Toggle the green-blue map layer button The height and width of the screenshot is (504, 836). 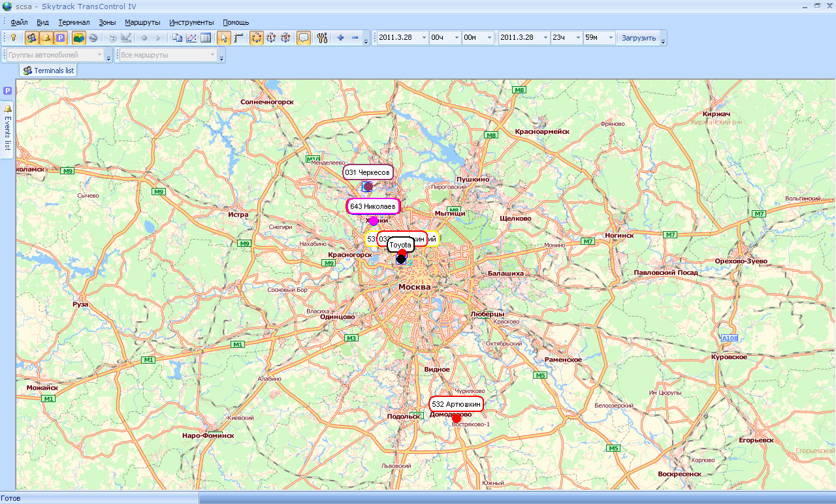(x=78, y=38)
